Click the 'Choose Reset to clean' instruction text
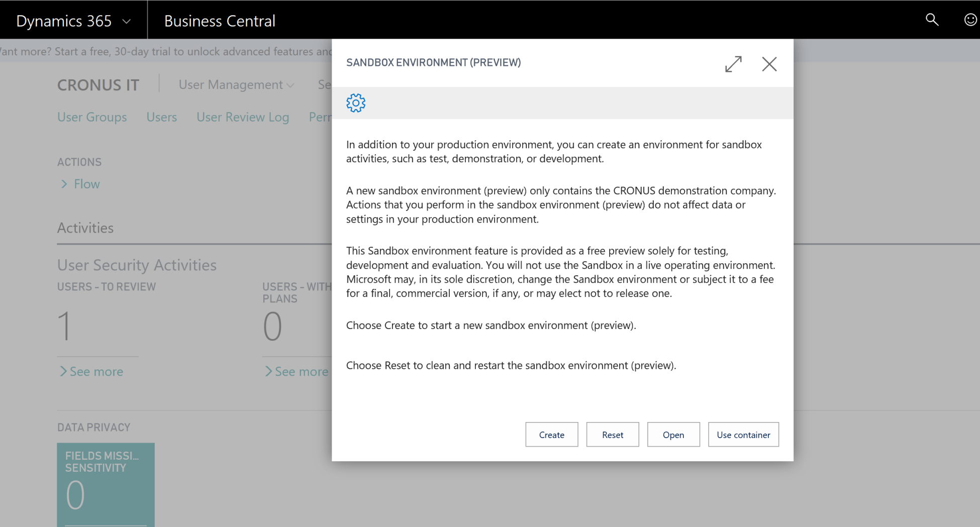Viewport: 980px width, 527px height. tap(511, 365)
